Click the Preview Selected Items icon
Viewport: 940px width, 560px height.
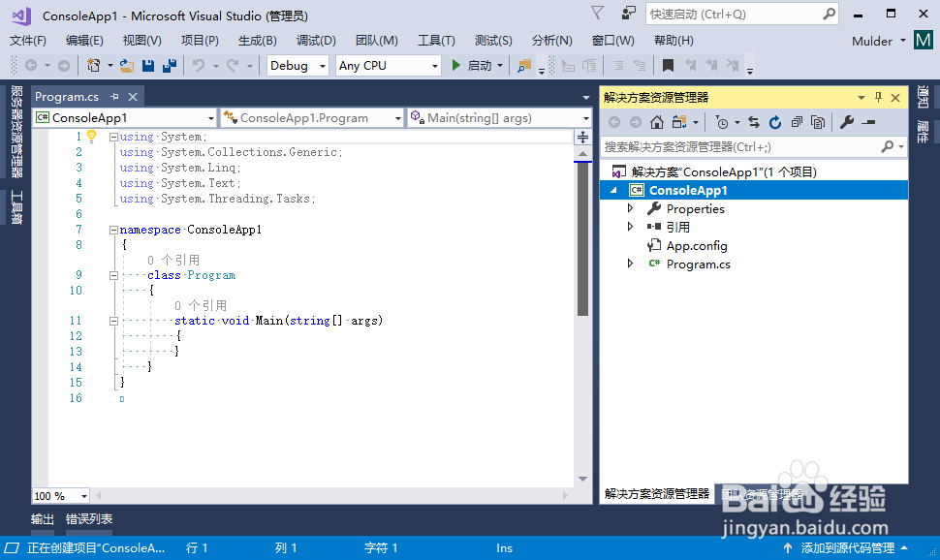(868, 122)
